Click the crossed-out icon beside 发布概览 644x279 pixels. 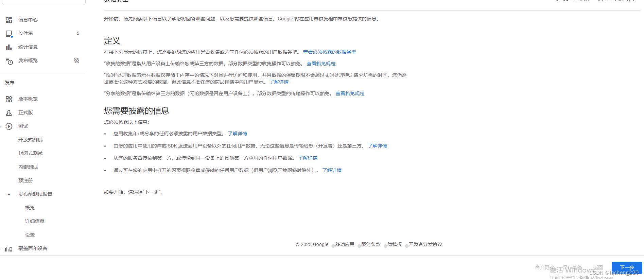(76, 60)
